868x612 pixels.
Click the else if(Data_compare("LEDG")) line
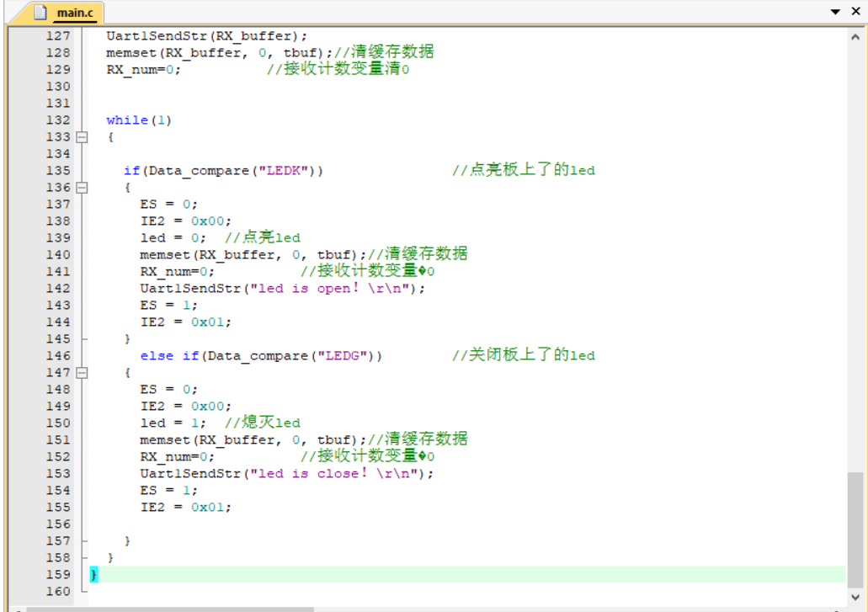pyautogui.click(x=261, y=356)
